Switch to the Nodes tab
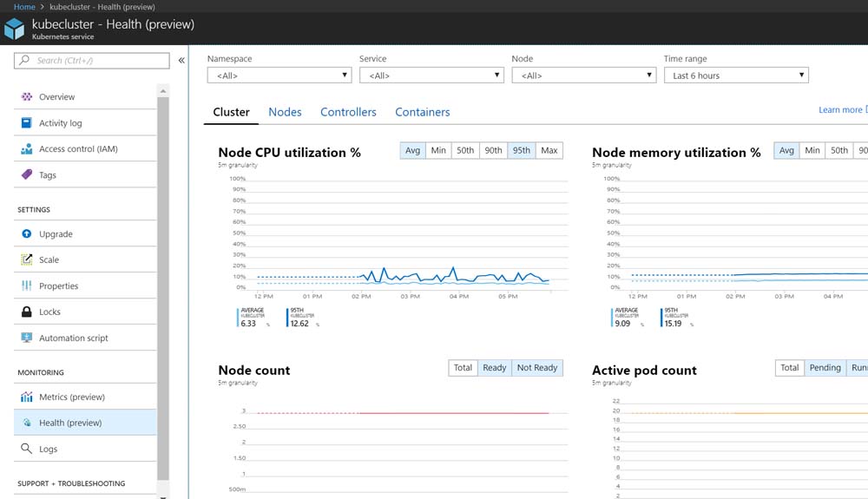Screen dimensions: 868x499 (x=285, y=112)
